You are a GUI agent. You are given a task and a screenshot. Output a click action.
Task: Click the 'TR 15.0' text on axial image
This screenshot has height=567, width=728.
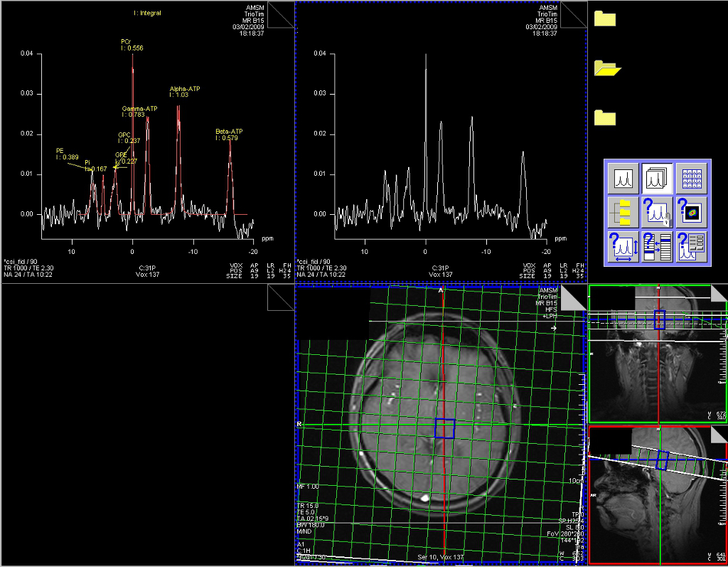pos(308,506)
